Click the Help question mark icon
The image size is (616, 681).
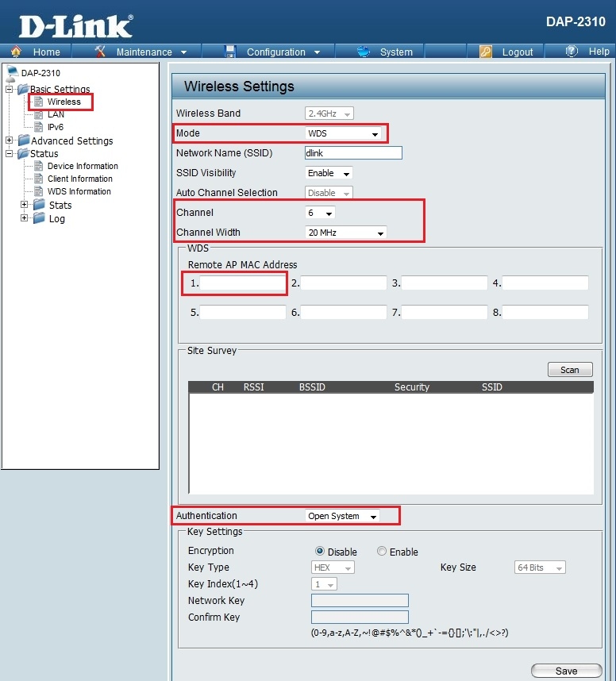[x=572, y=52]
